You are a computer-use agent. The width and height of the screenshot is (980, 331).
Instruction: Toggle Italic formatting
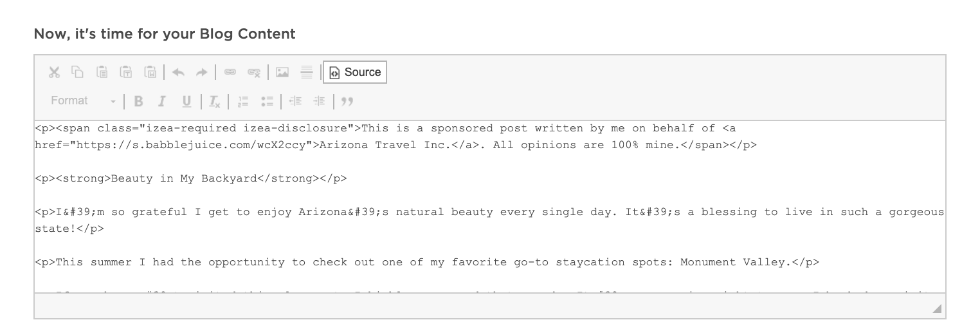pyautogui.click(x=162, y=101)
